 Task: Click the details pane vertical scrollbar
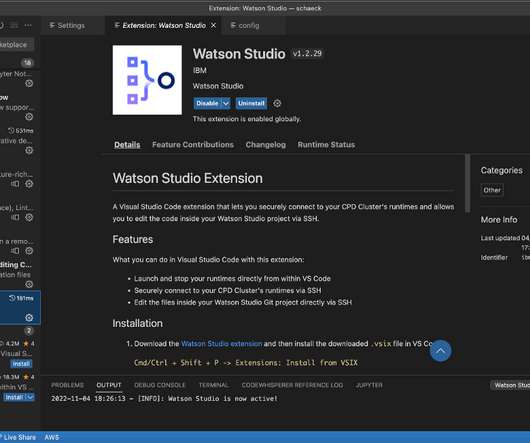(467, 183)
